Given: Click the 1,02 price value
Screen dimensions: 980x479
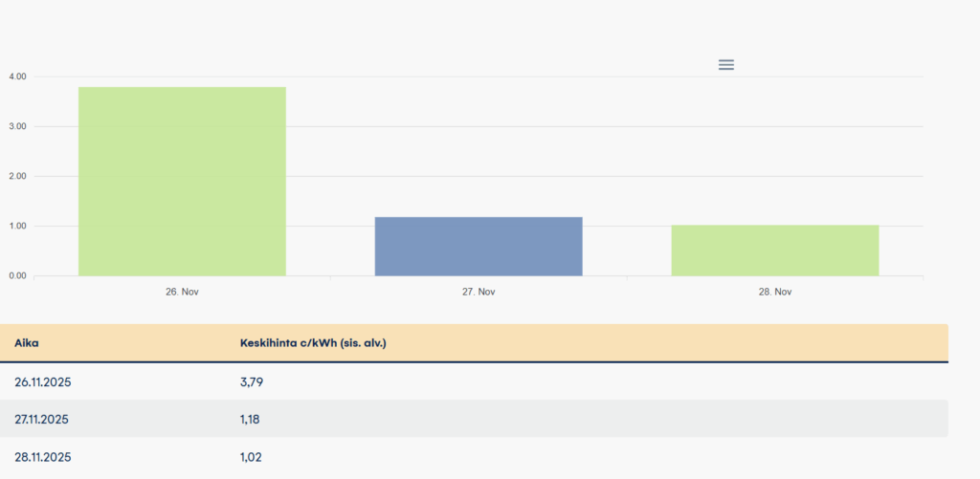Looking at the screenshot, I should pos(251,457).
